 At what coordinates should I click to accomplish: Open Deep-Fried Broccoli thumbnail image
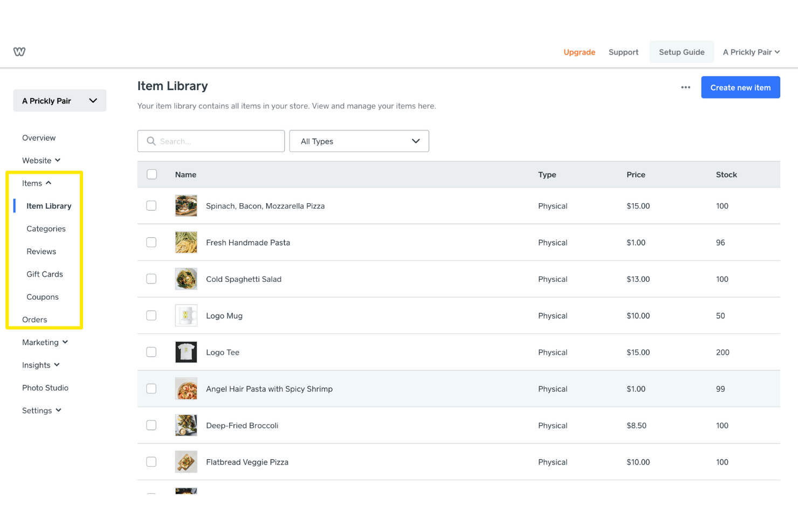click(186, 425)
